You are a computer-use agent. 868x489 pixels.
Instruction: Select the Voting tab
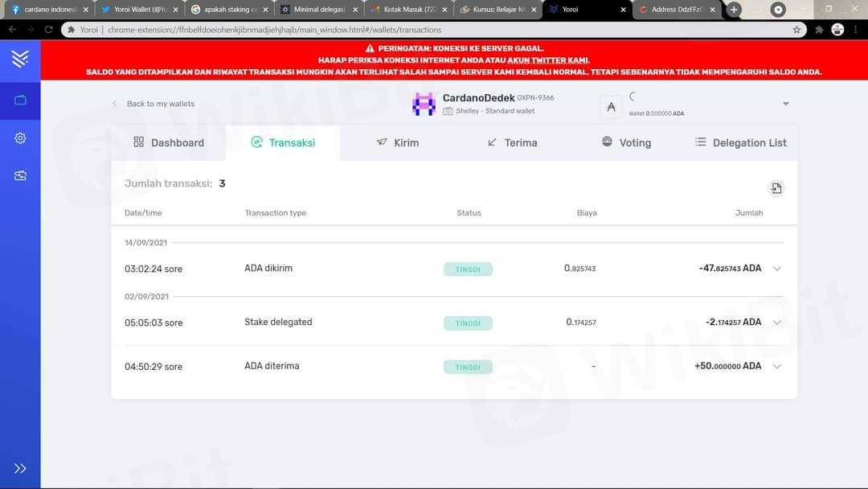(626, 142)
